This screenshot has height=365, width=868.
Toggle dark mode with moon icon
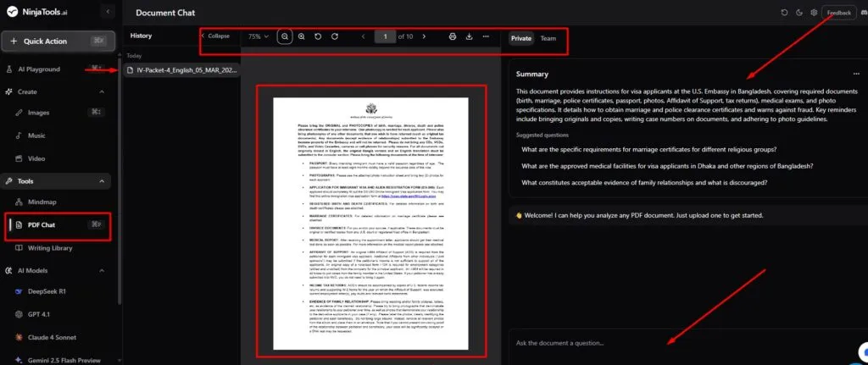(x=798, y=13)
